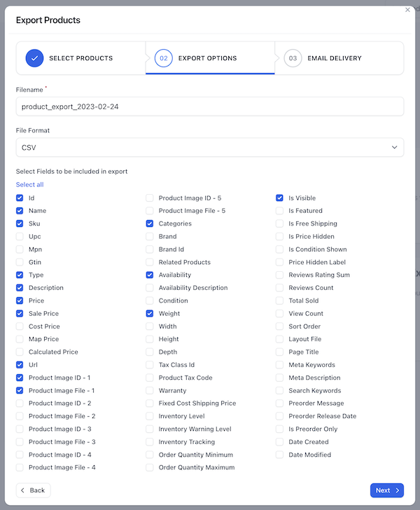Go to the Select Products step
The width and height of the screenshot is (420, 510).
81,58
